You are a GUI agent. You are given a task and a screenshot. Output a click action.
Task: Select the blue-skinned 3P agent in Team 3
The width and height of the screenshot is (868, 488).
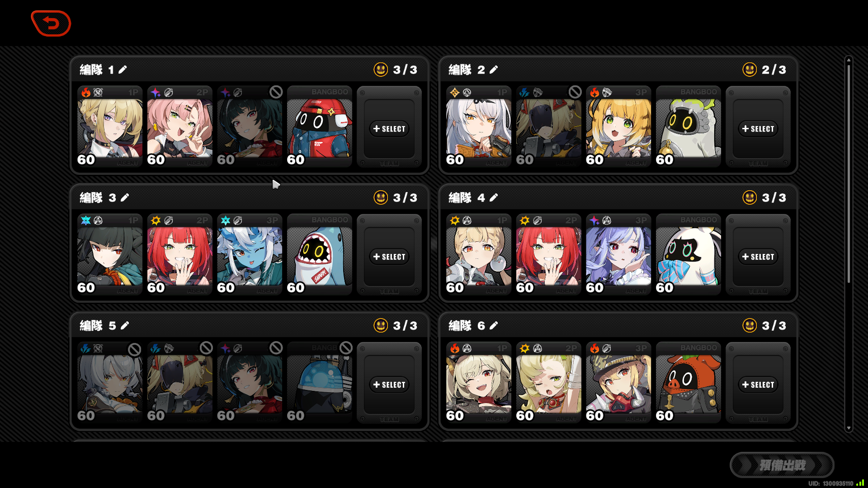(249, 254)
